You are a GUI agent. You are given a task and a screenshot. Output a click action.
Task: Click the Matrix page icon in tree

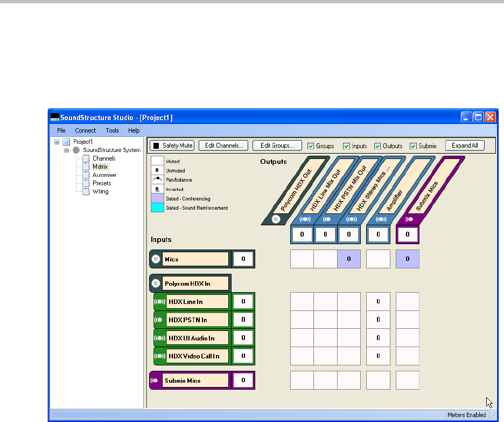(86, 167)
